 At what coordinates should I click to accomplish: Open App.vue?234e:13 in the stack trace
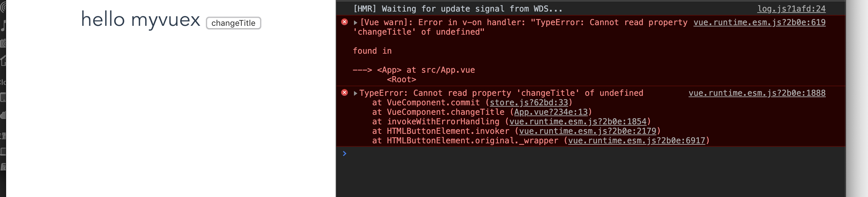551,112
